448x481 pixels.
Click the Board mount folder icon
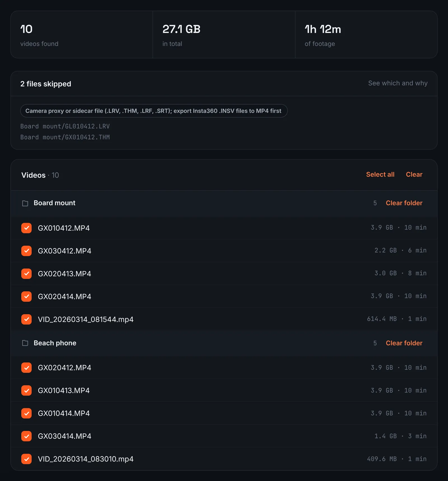pos(25,203)
